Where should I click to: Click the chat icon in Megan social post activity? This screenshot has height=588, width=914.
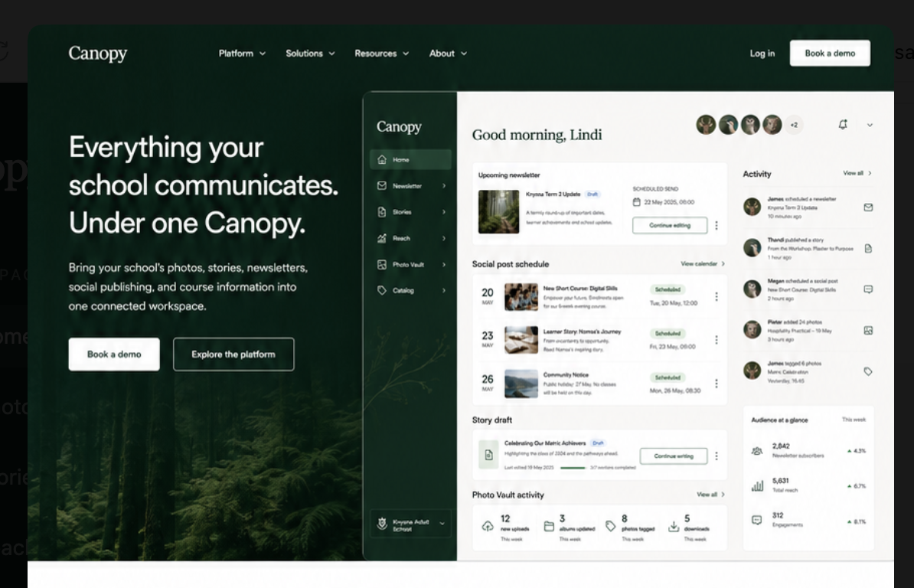coord(868,289)
